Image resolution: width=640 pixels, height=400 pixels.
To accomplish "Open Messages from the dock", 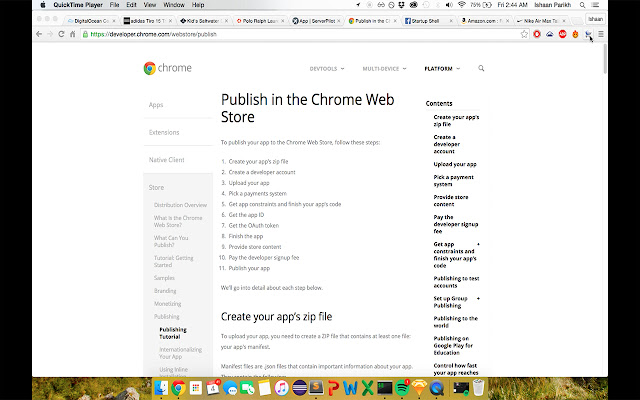I will click(230, 388).
